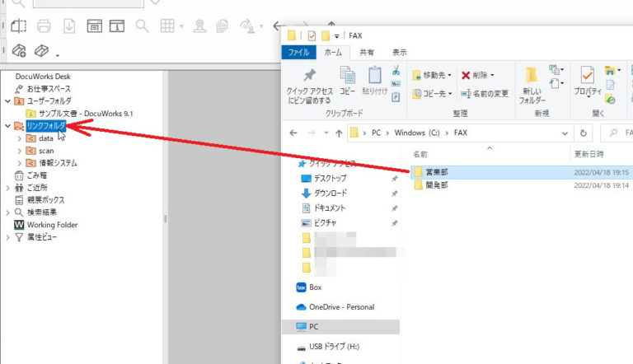The width and height of the screenshot is (633, 364).
Task: Click the Explorer refresh button
Action: [584, 132]
